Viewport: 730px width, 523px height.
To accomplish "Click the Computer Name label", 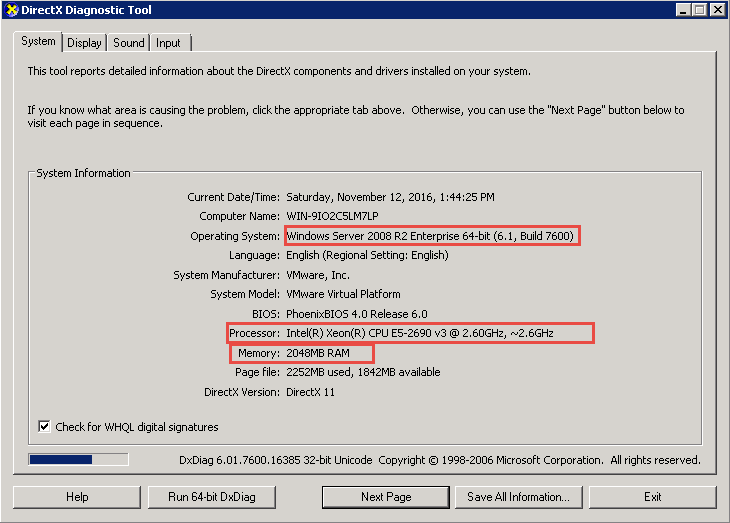I will click(x=239, y=216).
